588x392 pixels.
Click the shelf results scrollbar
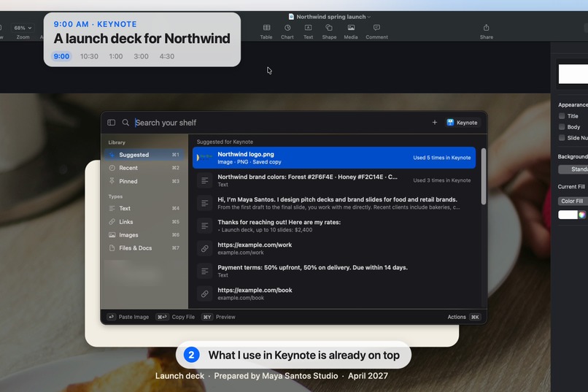pos(484,177)
